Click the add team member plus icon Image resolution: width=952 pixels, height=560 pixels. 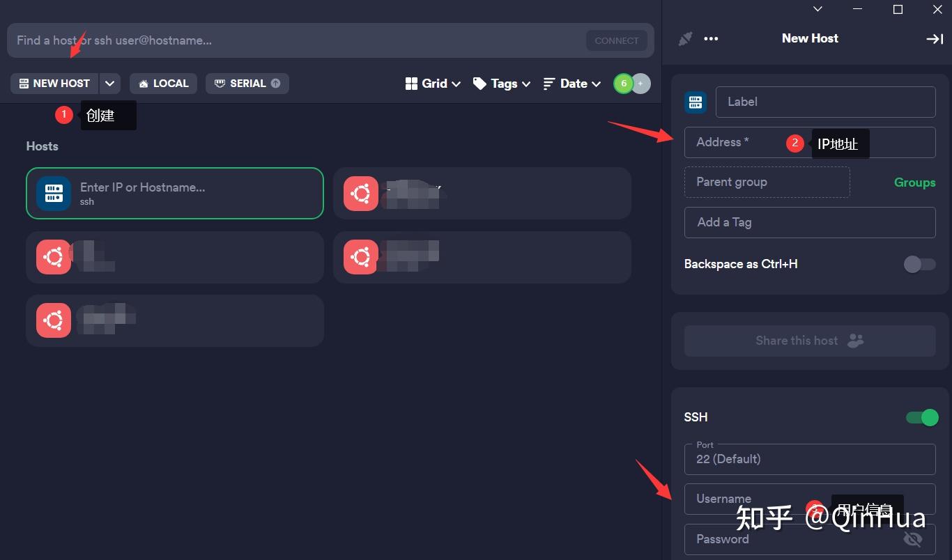click(640, 84)
